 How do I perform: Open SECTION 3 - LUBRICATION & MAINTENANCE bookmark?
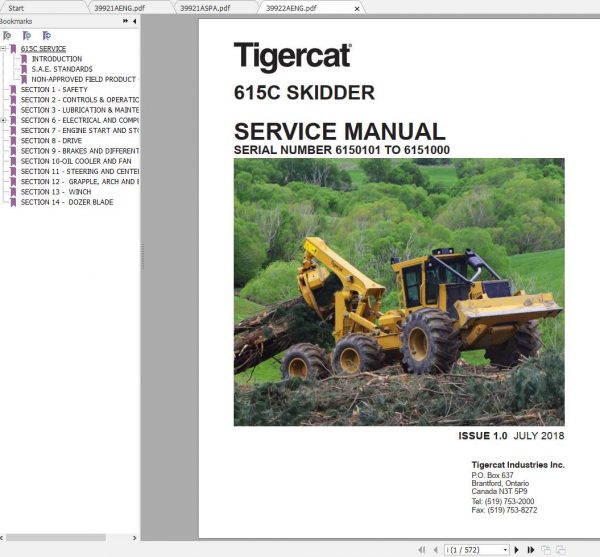point(80,110)
